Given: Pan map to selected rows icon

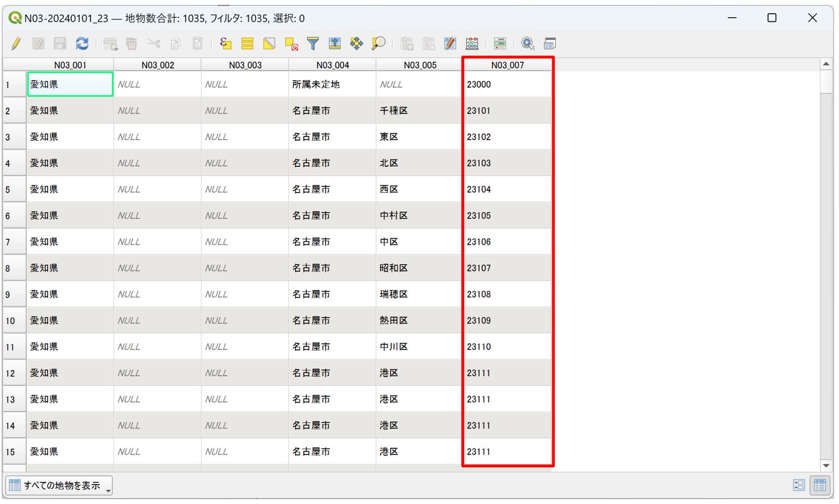Looking at the screenshot, I should 357,44.
